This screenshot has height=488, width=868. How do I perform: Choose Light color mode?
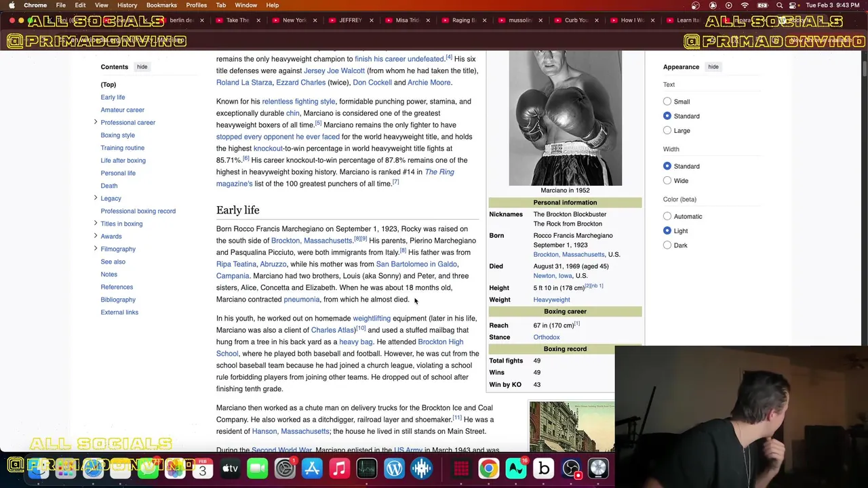tap(667, 230)
